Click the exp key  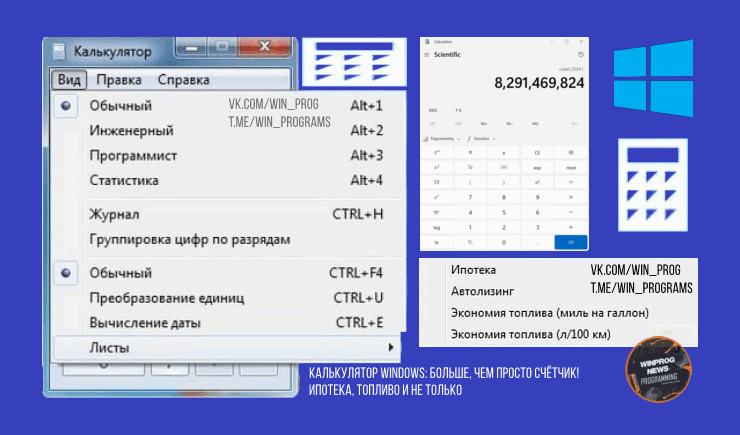pos(537,167)
